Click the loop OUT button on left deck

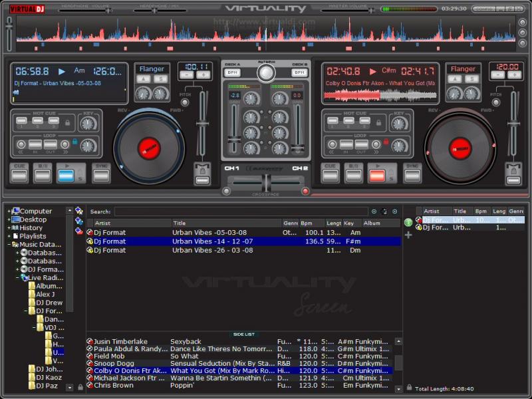click(50, 144)
